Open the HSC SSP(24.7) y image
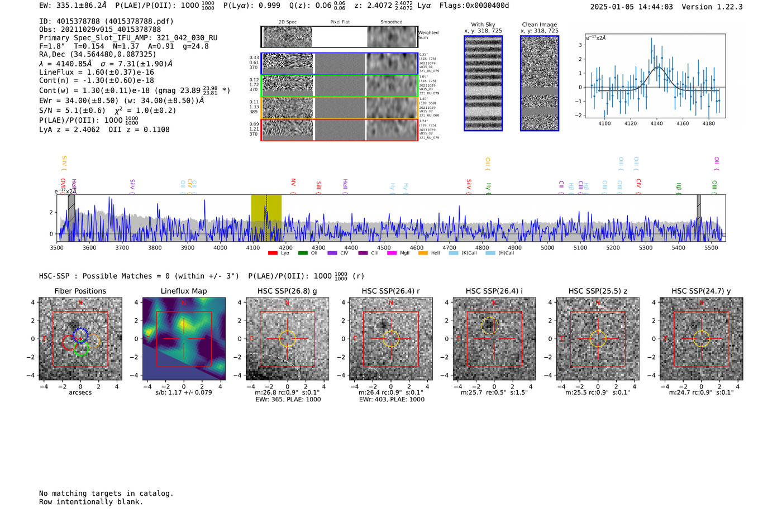 tap(702, 339)
